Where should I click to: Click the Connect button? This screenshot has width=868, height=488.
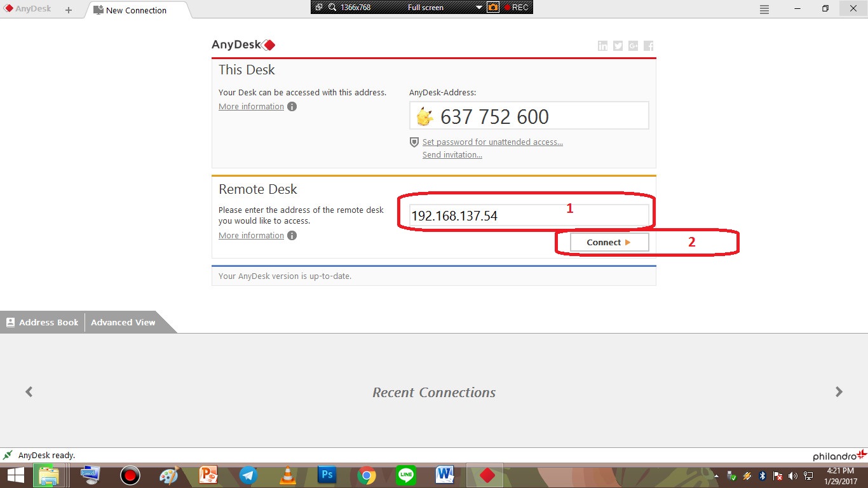pos(609,242)
